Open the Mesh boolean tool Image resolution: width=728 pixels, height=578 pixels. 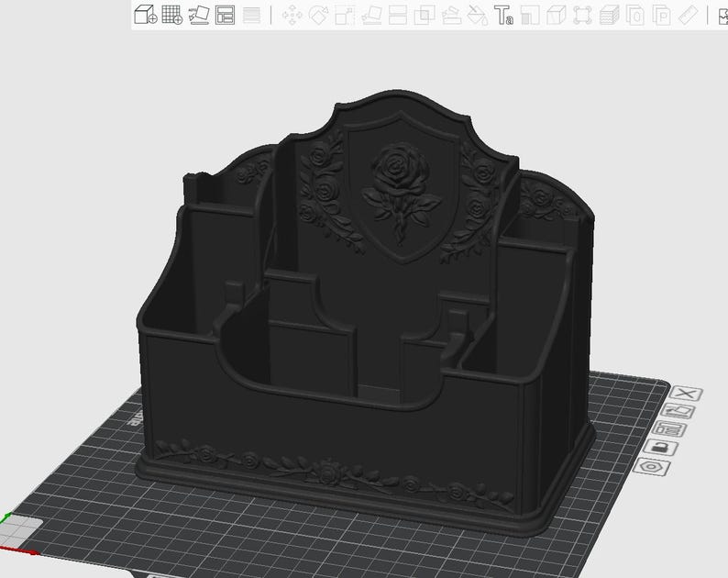(x=424, y=16)
